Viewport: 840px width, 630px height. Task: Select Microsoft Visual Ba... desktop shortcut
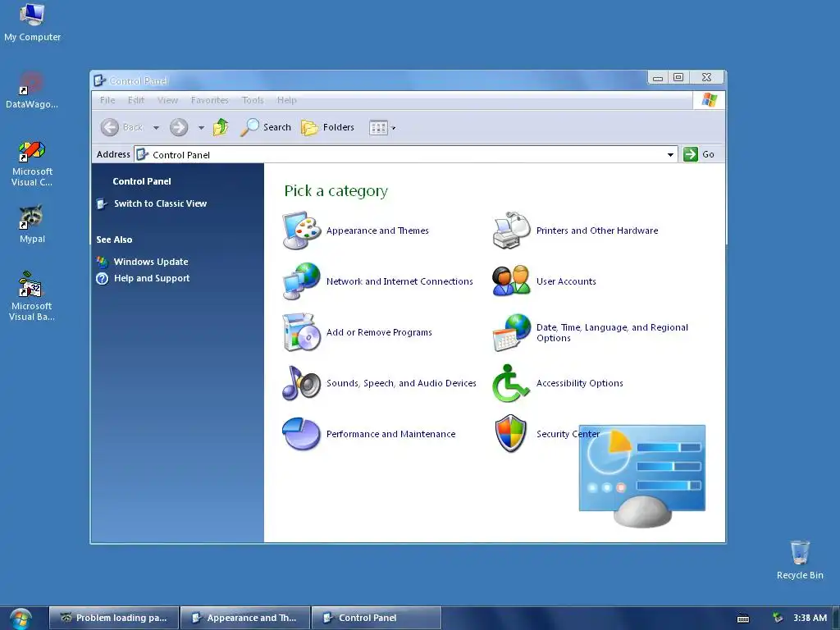[32, 296]
